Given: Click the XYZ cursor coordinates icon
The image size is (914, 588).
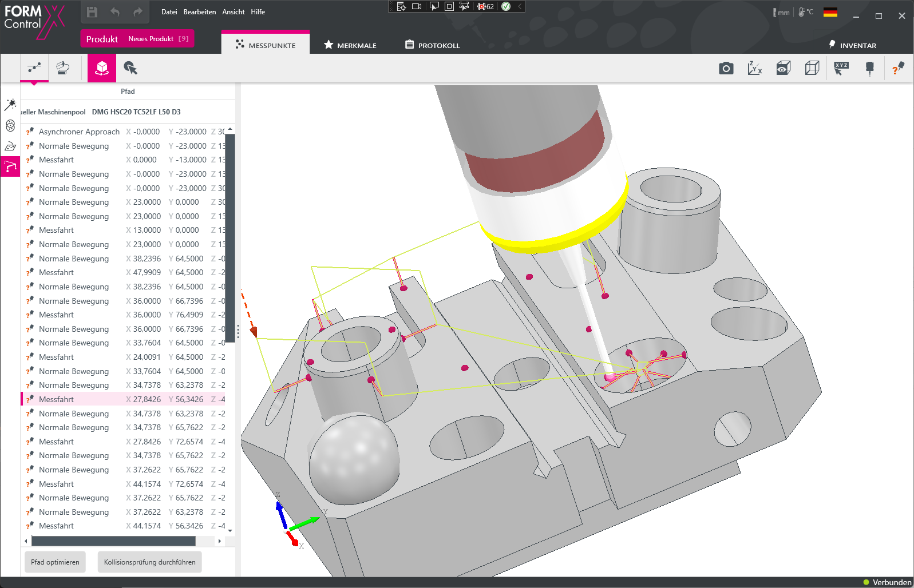Looking at the screenshot, I should [x=841, y=69].
